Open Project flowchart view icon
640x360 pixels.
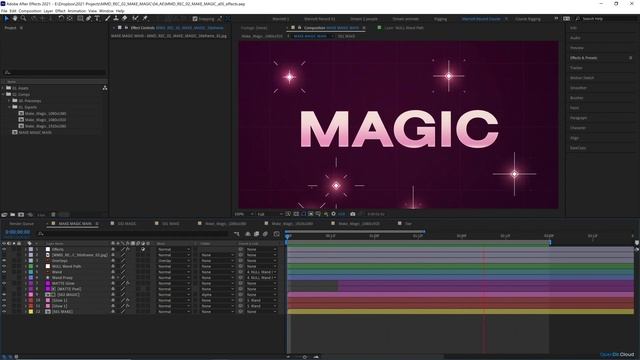click(105, 88)
